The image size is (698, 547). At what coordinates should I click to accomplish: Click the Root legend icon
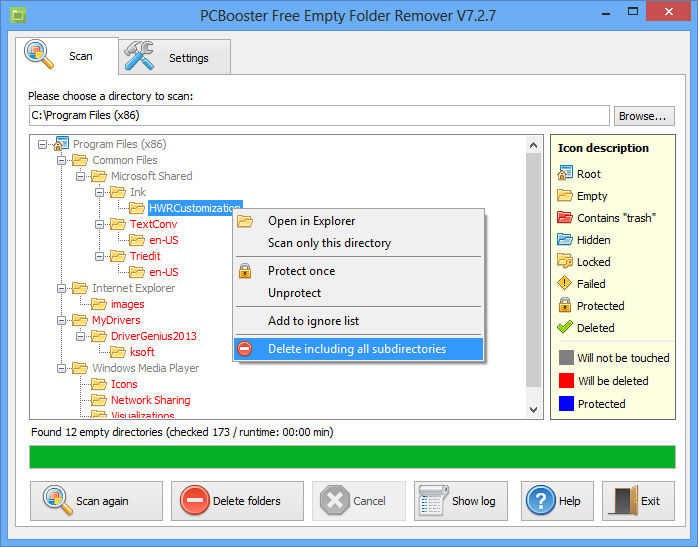pos(565,173)
